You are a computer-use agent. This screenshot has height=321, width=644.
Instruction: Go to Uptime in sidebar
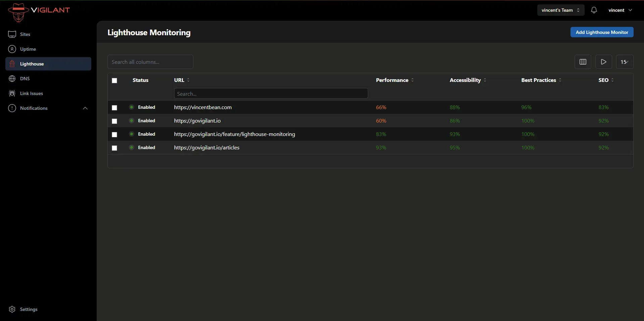pos(48,49)
